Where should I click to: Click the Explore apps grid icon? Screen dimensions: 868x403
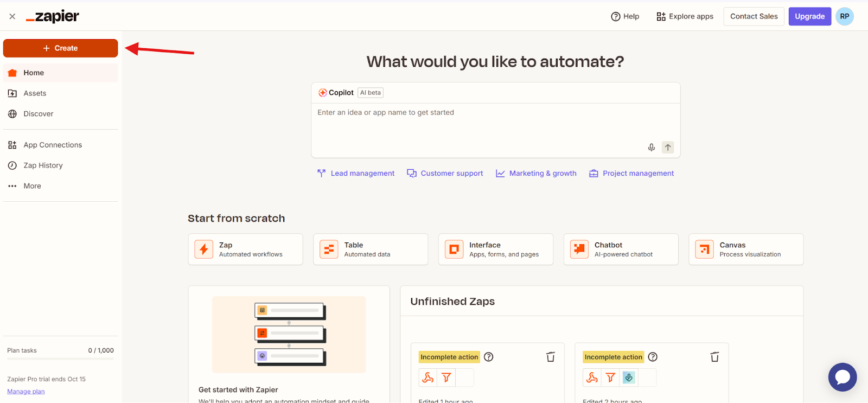coord(661,16)
